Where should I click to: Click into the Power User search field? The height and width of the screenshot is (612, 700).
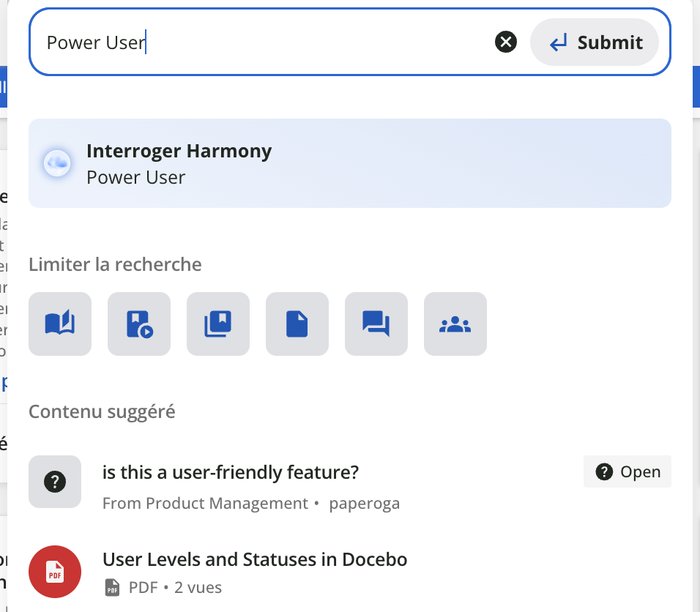point(264,42)
